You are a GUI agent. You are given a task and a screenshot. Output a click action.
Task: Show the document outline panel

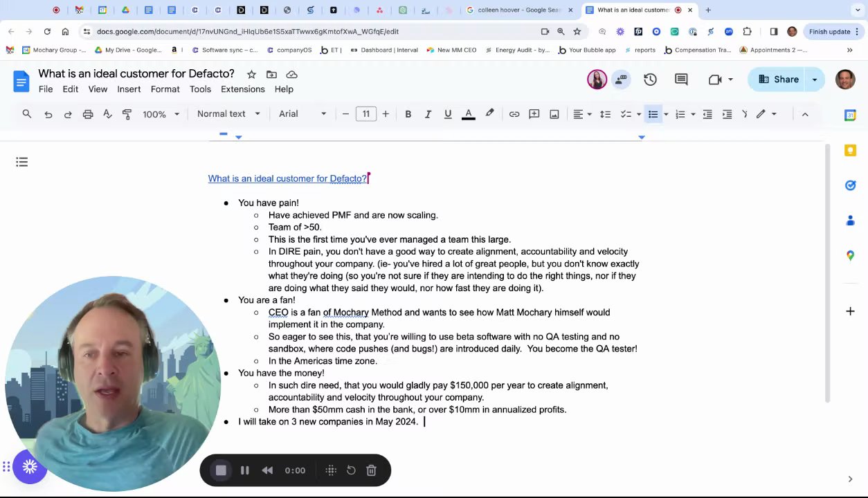click(x=22, y=162)
